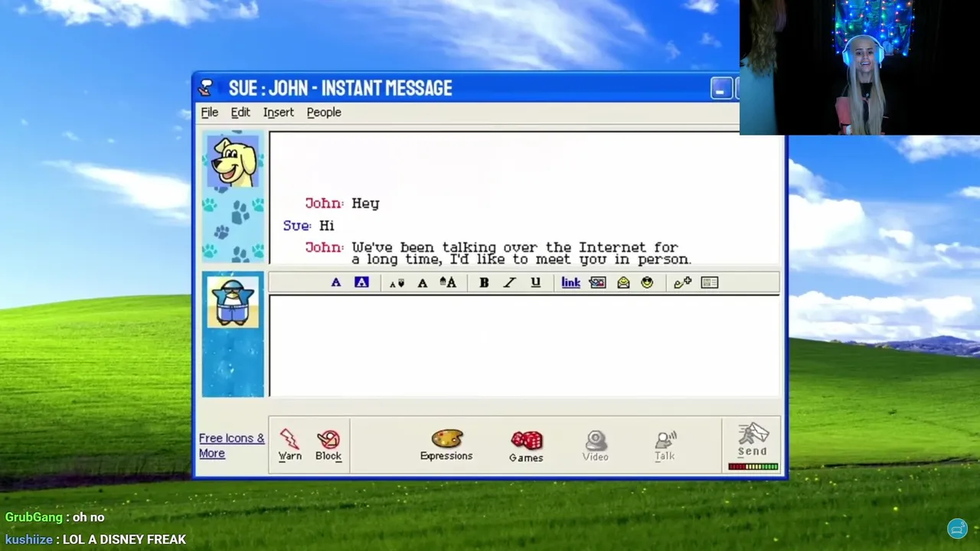Launch Games
Viewport: 980px width, 551px height.
(x=526, y=446)
